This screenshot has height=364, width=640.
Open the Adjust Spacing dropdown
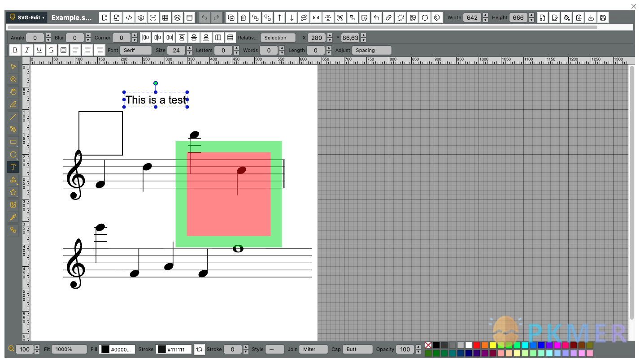pos(372,50)
